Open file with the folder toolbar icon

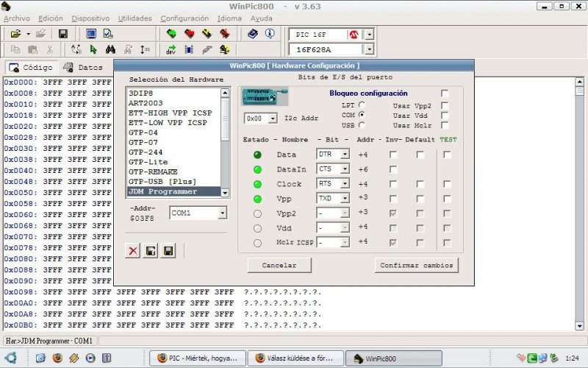[15, 34]
